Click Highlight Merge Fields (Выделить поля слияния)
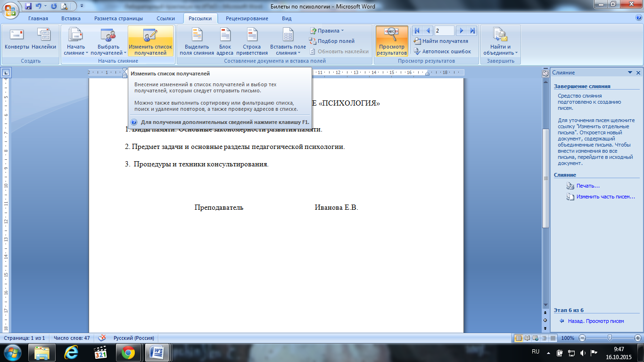The height and width of the screenshot is (362, 644). 197,41
